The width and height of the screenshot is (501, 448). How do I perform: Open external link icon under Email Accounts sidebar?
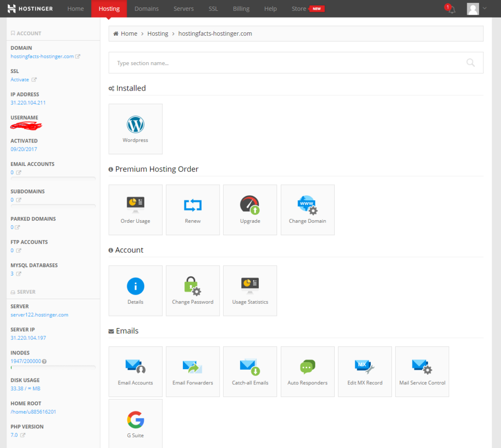pyautogui.click(x=19, y=172)
